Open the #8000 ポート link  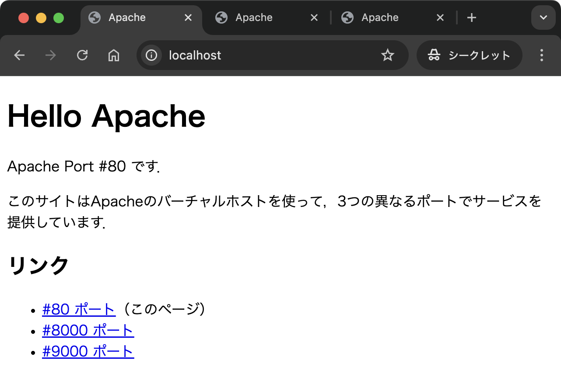88,330
